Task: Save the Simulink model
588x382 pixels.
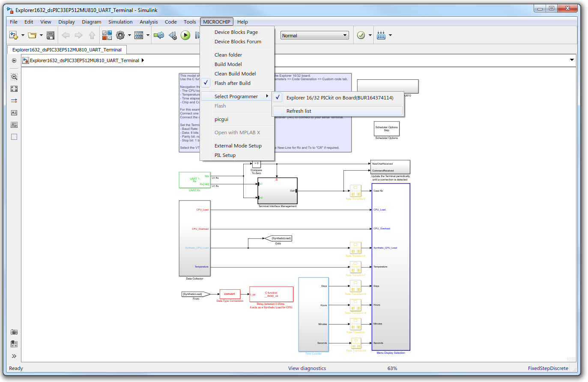Action: click(50, 35)
